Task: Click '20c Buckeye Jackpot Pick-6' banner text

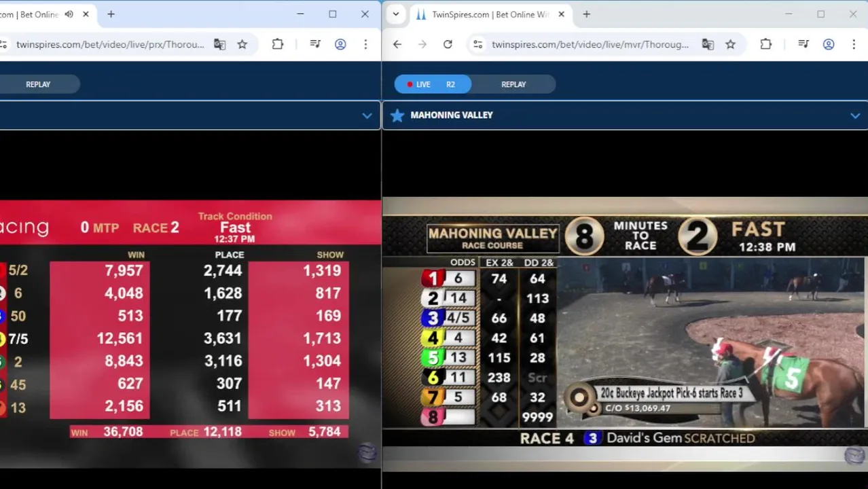Action: [x=671, y=393]
